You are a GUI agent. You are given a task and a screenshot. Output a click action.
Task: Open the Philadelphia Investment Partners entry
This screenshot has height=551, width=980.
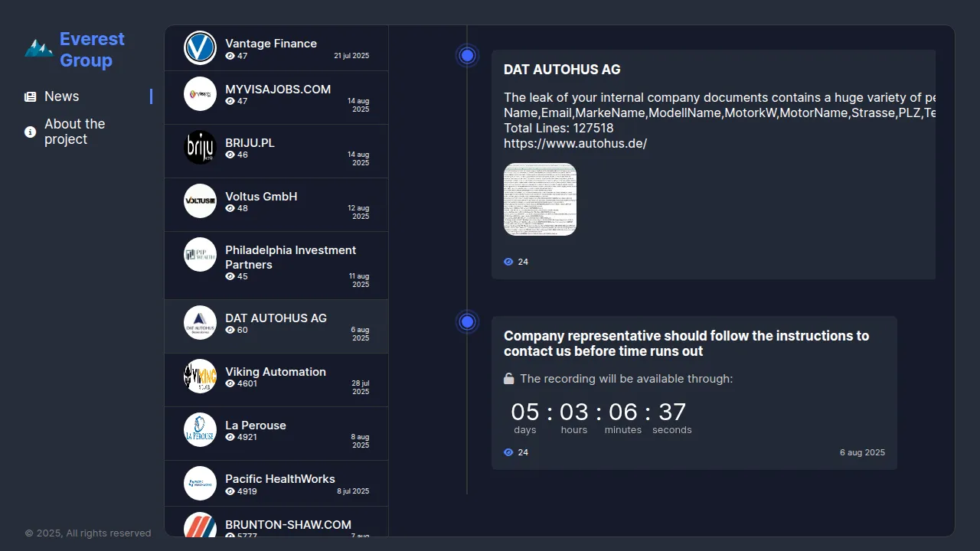pyautogui.click(x=290, y=257)
